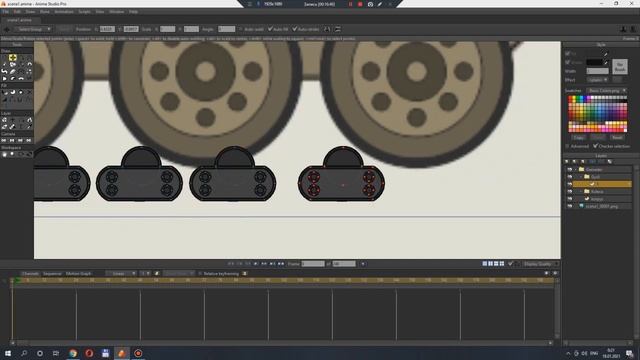
Task: Open the Bone menu
Action: coord(44,12)
